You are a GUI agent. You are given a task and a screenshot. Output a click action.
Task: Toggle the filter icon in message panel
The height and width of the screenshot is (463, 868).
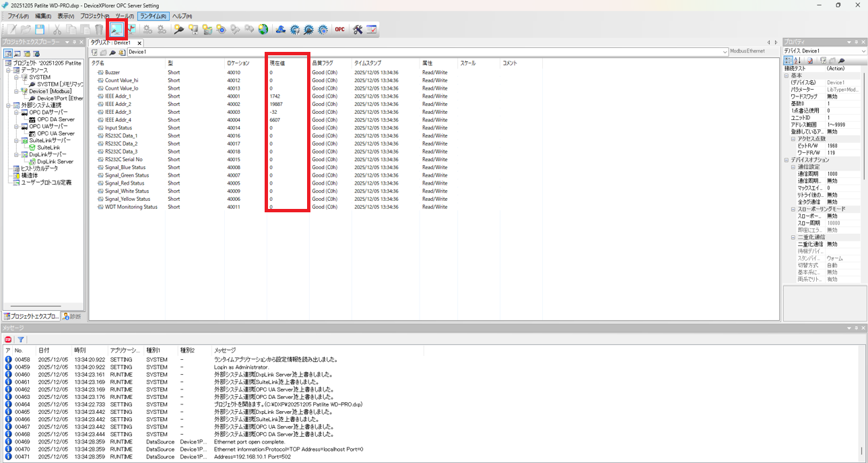point(20,339)
